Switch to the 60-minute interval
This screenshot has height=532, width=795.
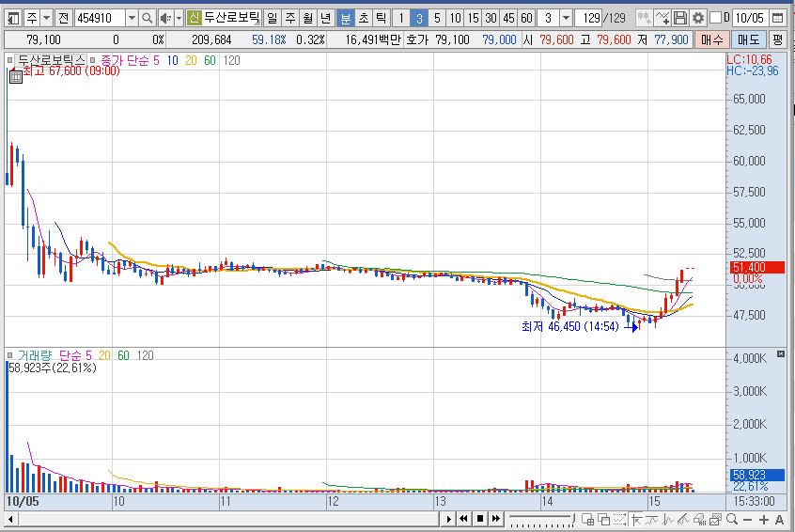(x=527, y=19)
